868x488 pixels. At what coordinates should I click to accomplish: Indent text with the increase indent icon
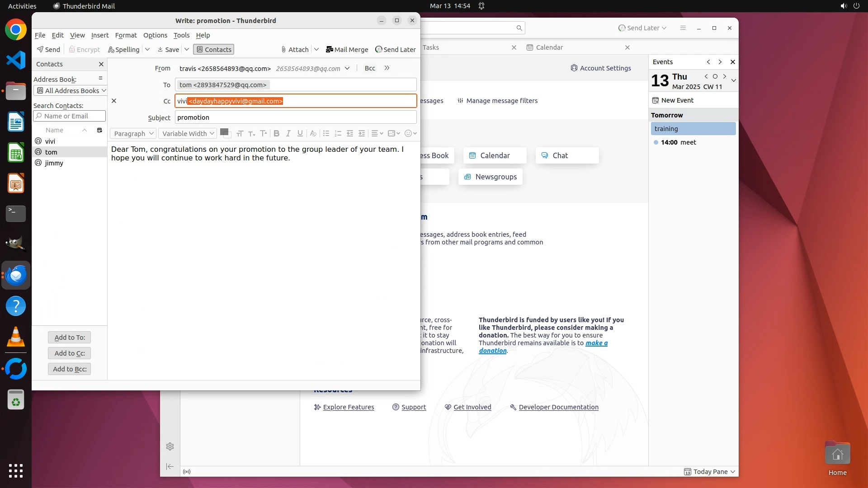click(362, 133)
